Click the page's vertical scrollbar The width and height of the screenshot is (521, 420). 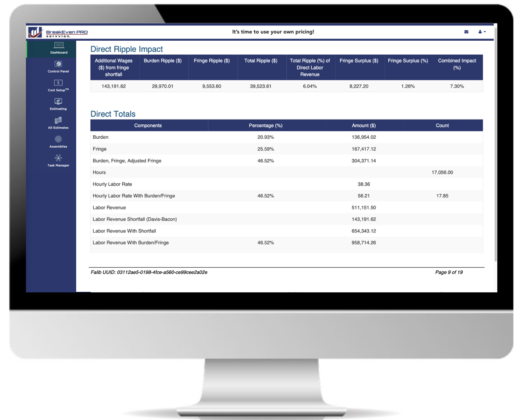(x=495, y=144)
